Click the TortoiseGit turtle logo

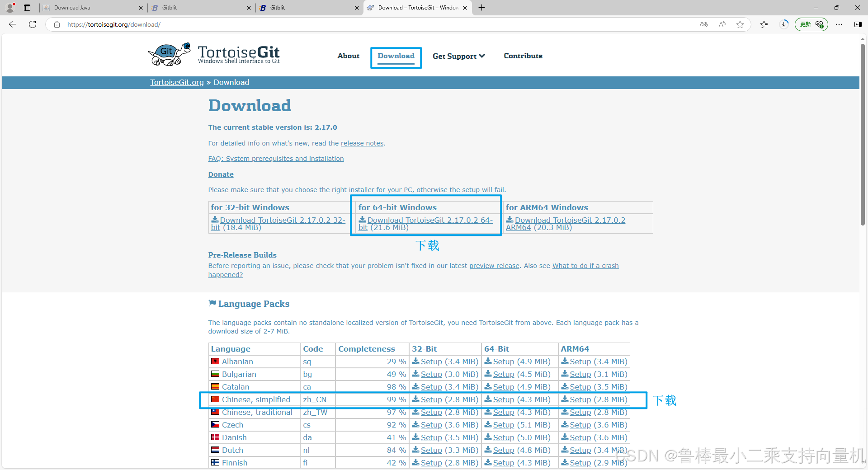coord(169,54)
